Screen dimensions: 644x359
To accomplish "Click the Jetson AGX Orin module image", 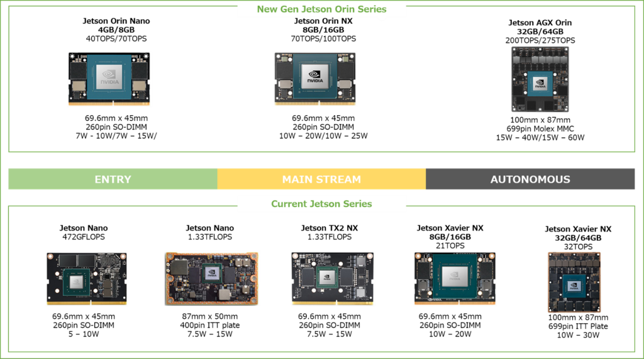I will pyautogui.click(x=540, y=79).
